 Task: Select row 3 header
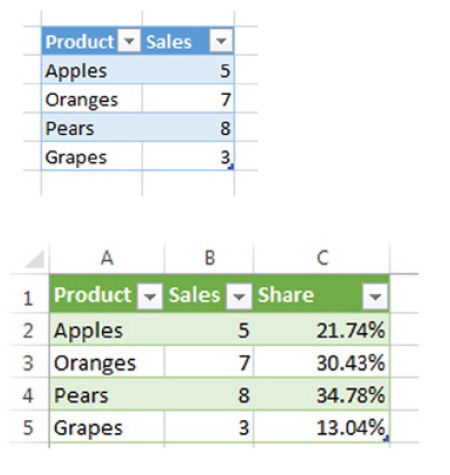coord(29,363)
